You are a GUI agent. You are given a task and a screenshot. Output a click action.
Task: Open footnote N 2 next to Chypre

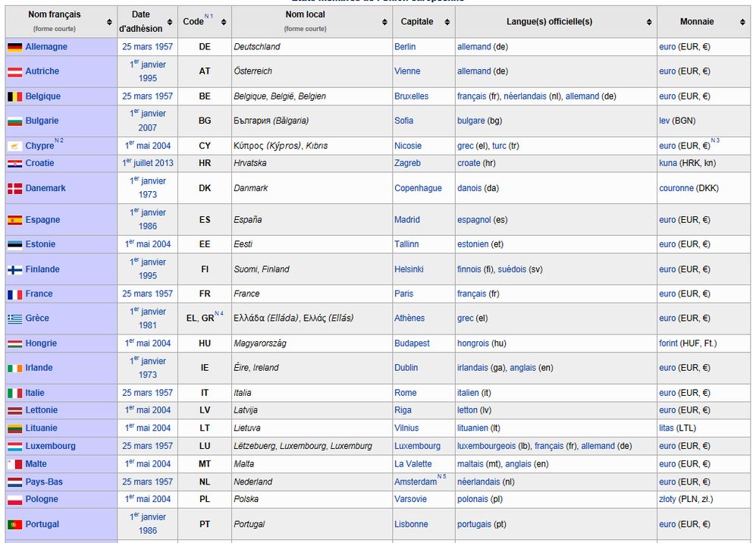coord(59,140)
